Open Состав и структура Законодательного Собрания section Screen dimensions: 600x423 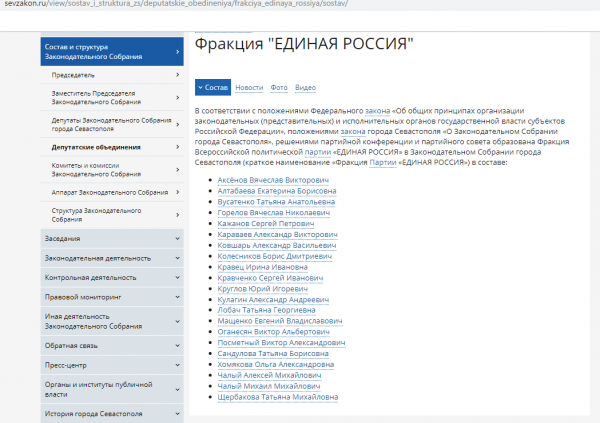(112, 52)
